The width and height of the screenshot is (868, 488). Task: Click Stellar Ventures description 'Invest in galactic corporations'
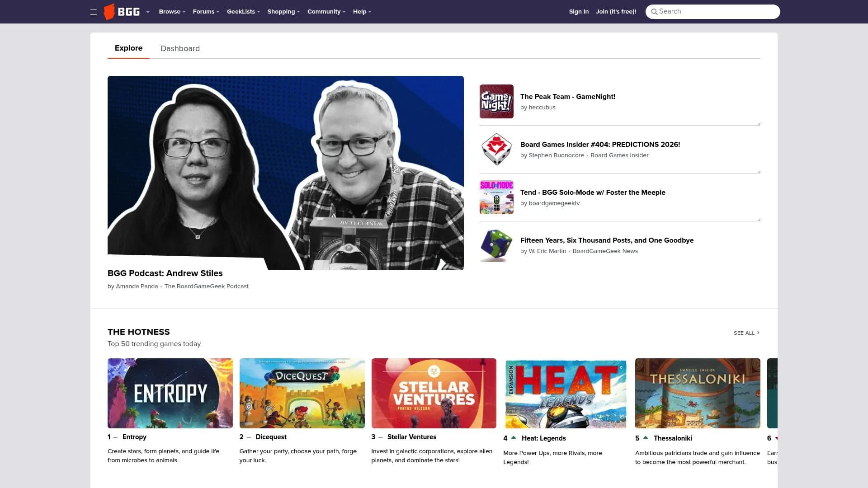pyautogui.click(x=432, y=456)
